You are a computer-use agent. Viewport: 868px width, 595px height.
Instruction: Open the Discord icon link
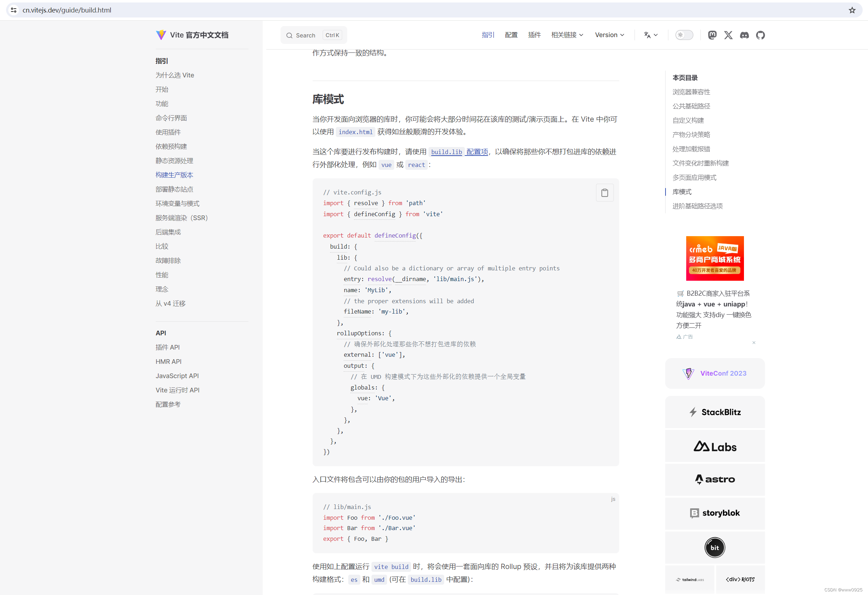(744, 35)
